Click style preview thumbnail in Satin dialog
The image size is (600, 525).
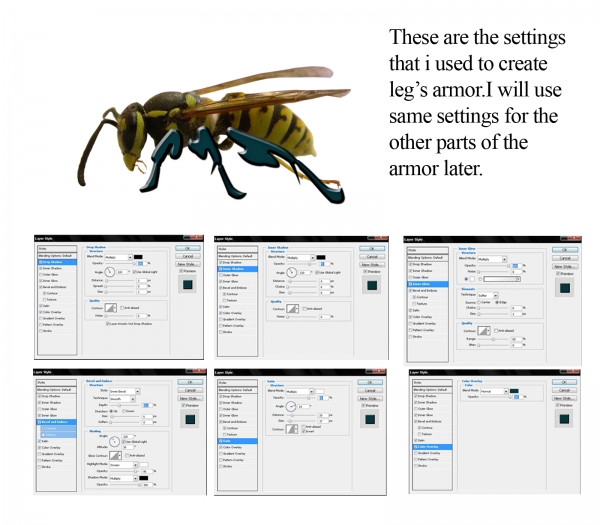click(x=370, y=419)
